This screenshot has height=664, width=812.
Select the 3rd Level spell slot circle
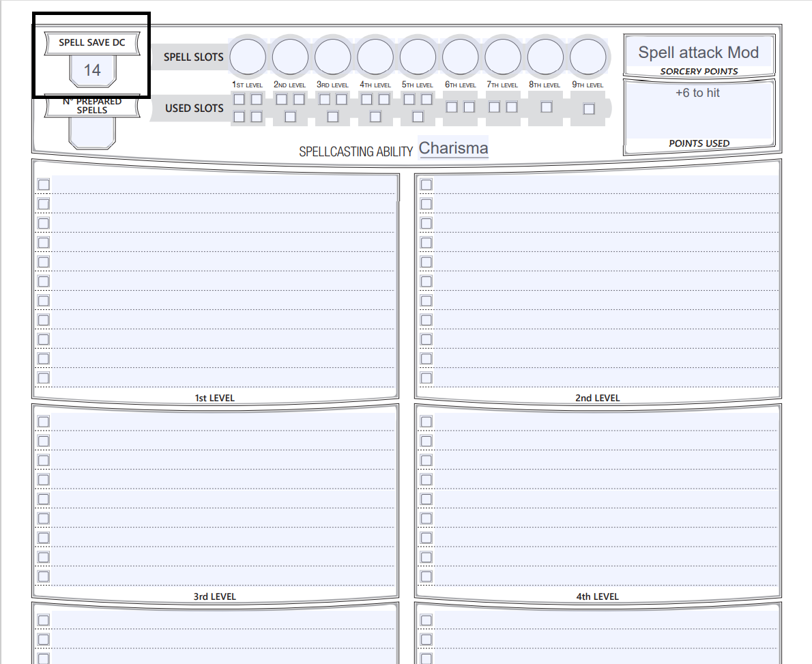pyautogui.click(x=332, y=57)
